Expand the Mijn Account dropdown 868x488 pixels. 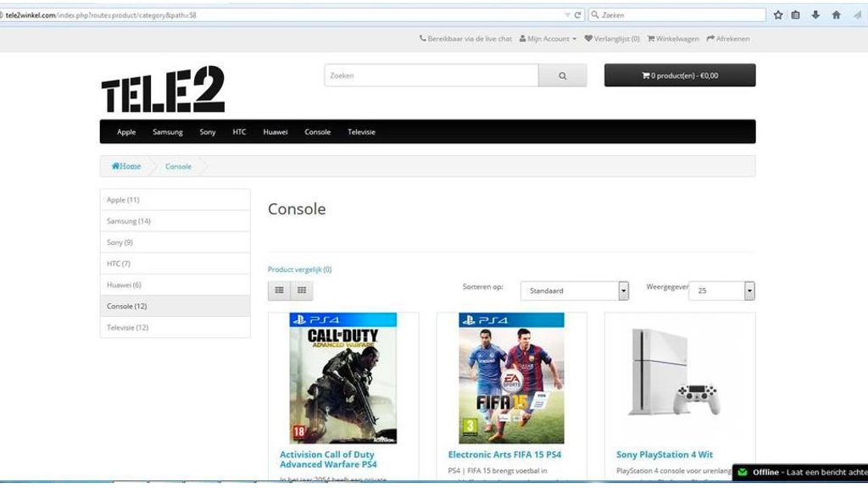(548, 39)
